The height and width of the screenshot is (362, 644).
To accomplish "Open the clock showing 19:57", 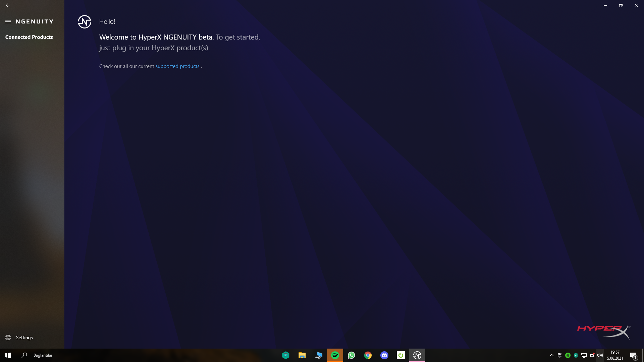I will tap(615, 355).
